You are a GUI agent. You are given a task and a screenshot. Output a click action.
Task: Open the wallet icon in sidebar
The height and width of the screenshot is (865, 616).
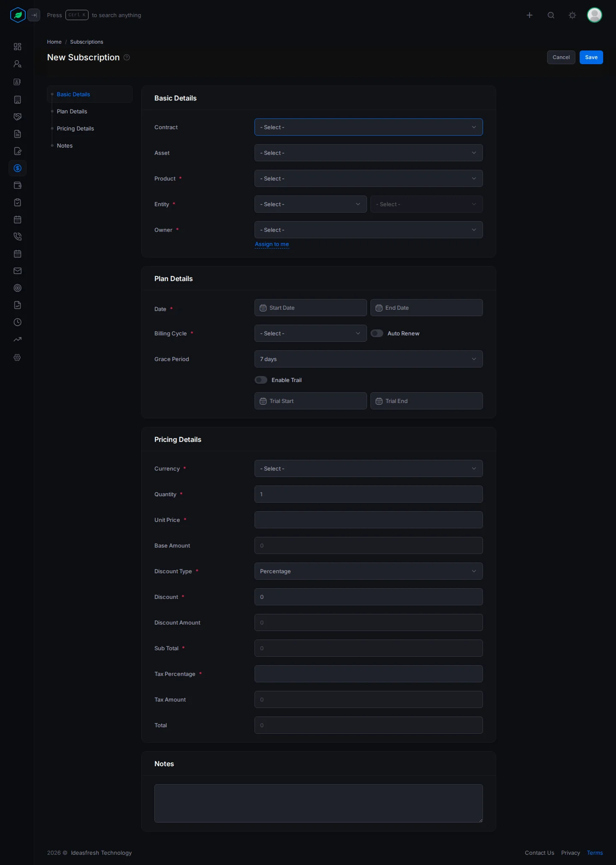click(18, 185)
